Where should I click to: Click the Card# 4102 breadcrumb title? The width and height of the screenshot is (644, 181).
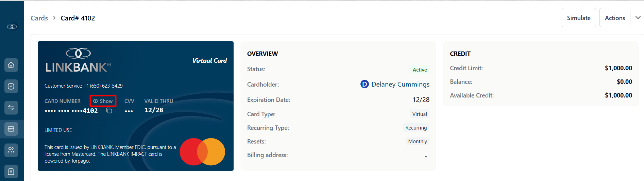(78, 18)
